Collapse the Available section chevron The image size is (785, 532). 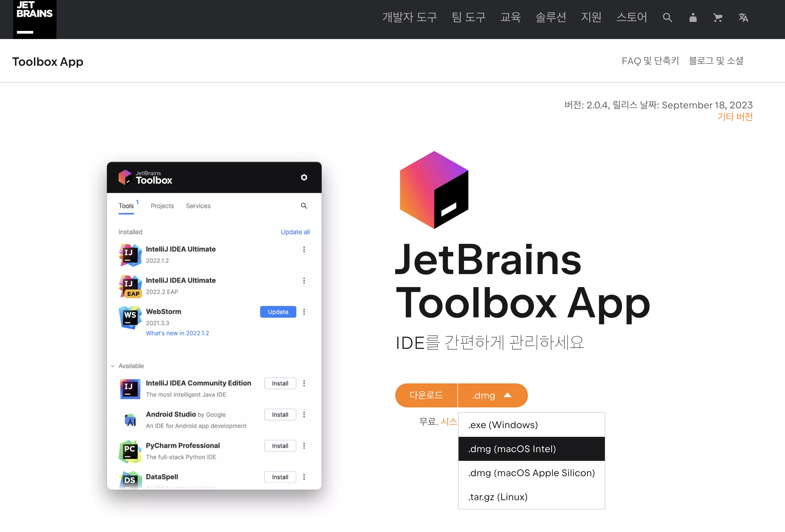[113, 366]
